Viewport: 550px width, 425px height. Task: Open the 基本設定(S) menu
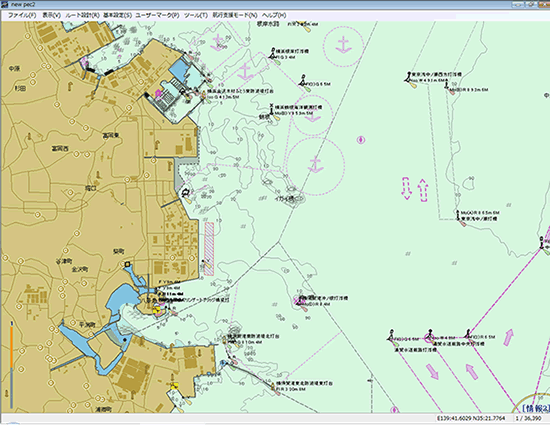118,15
